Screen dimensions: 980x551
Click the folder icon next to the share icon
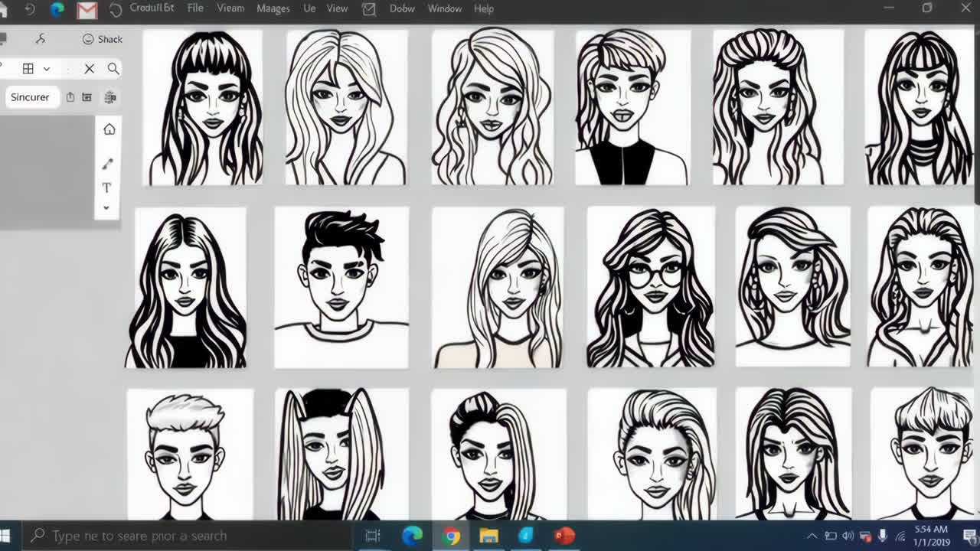[x=87, y=97]
